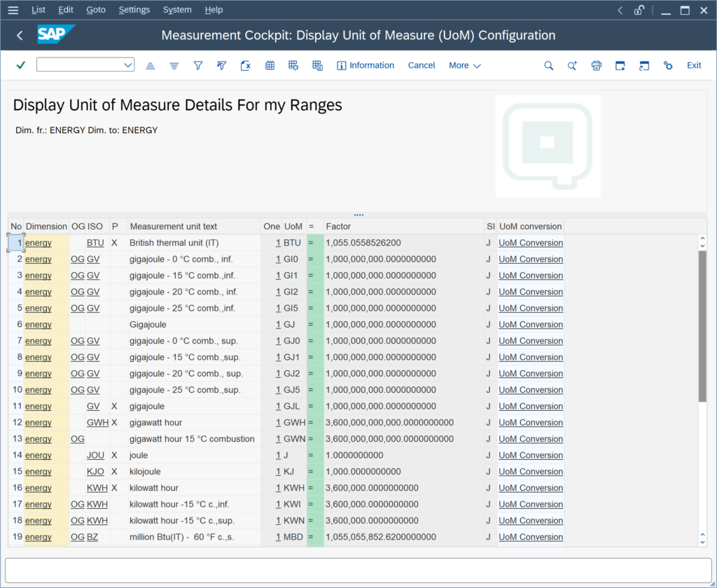Click OG link in row 13

coord(77,439)
